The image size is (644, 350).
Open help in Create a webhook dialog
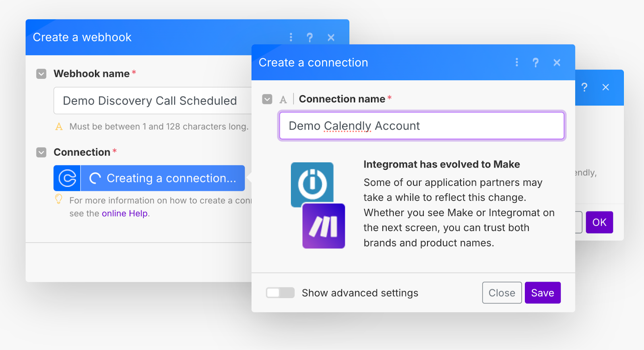point(310,37)
